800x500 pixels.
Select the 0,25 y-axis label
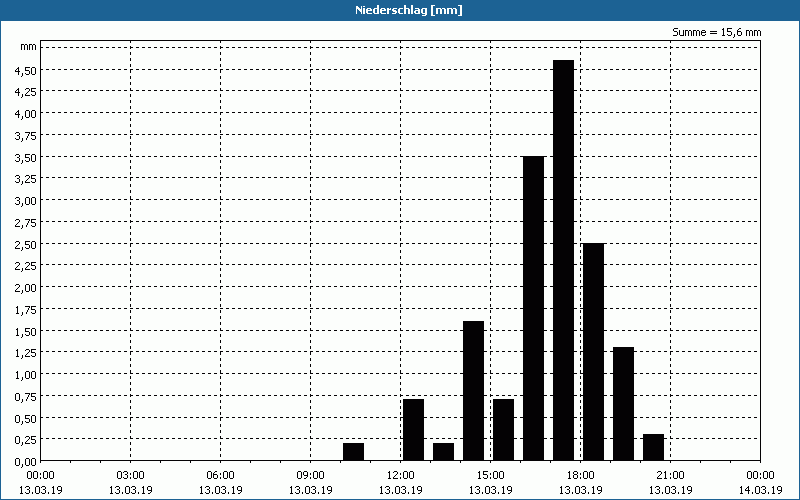point(26,440)
